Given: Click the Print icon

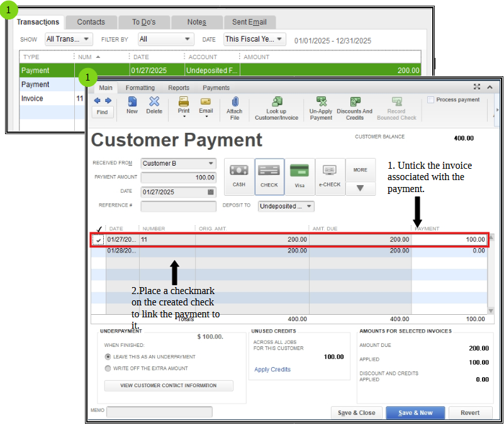Looking at the screenshot, I should [x=183, y=106].
